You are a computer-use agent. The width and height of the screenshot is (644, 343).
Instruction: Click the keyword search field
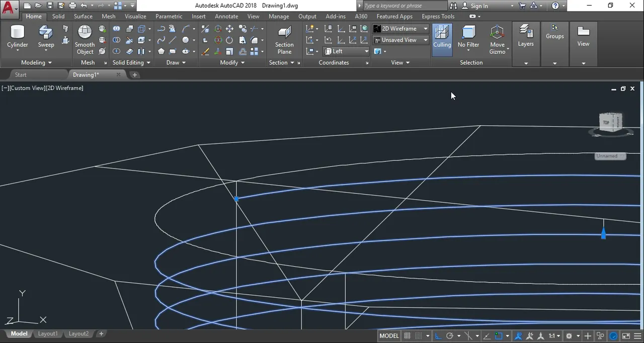[404, 6]
